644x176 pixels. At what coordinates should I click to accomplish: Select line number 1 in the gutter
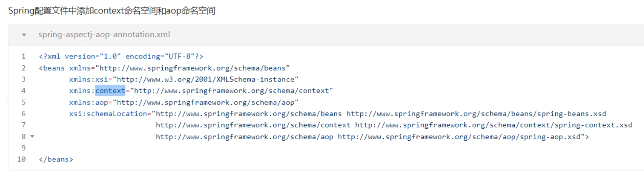(x=23, y=56)
